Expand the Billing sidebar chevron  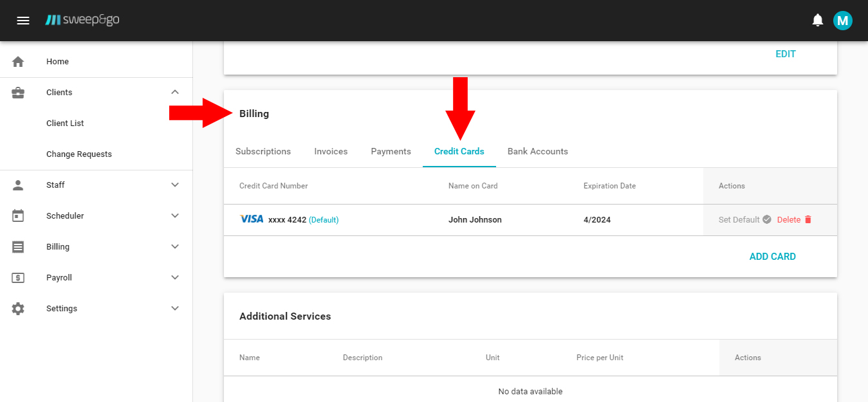(175, 247)
